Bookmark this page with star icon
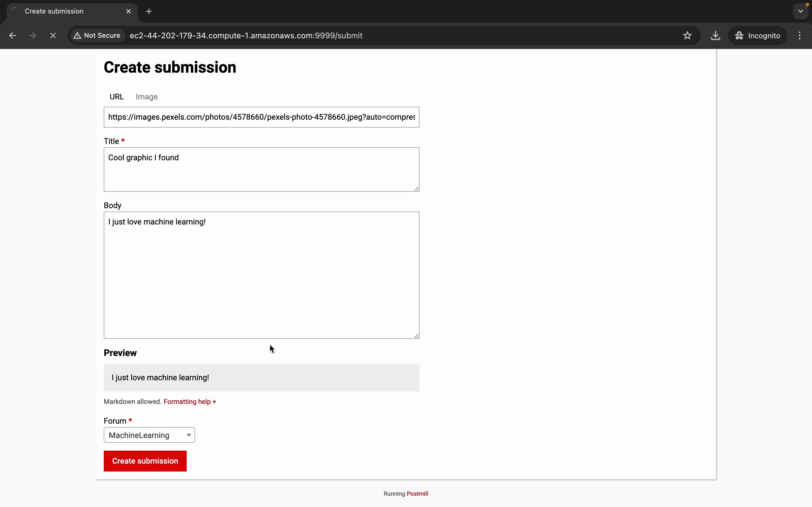 click(687, 35)
